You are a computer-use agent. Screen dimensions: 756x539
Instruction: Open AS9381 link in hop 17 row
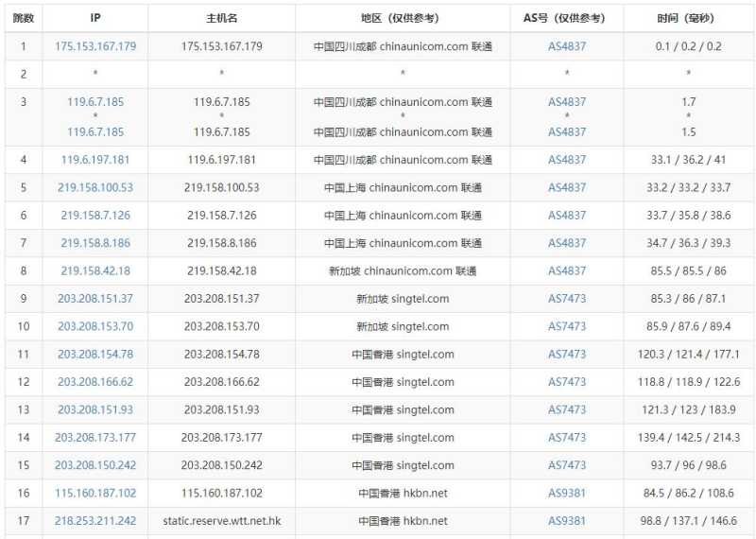[567, 521]
